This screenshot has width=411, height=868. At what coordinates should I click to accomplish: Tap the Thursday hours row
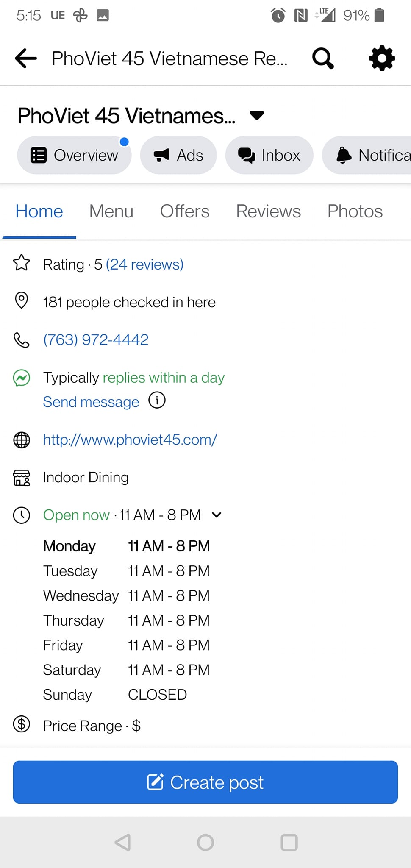127,620
